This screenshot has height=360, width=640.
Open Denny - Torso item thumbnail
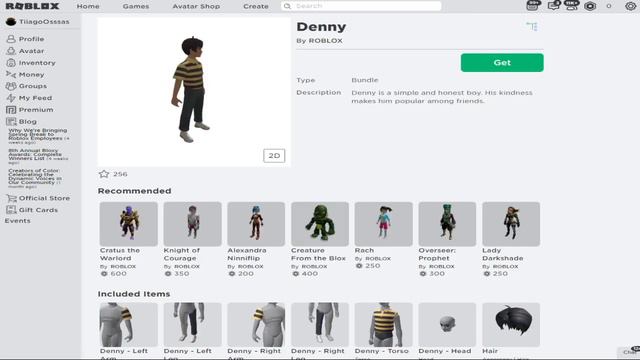click(384, 324)
